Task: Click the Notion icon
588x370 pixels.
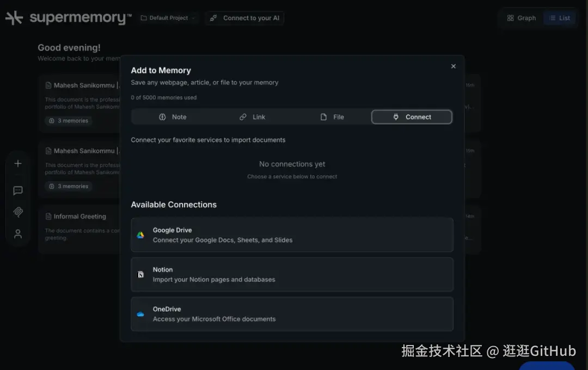Action: tap(140, 275)
